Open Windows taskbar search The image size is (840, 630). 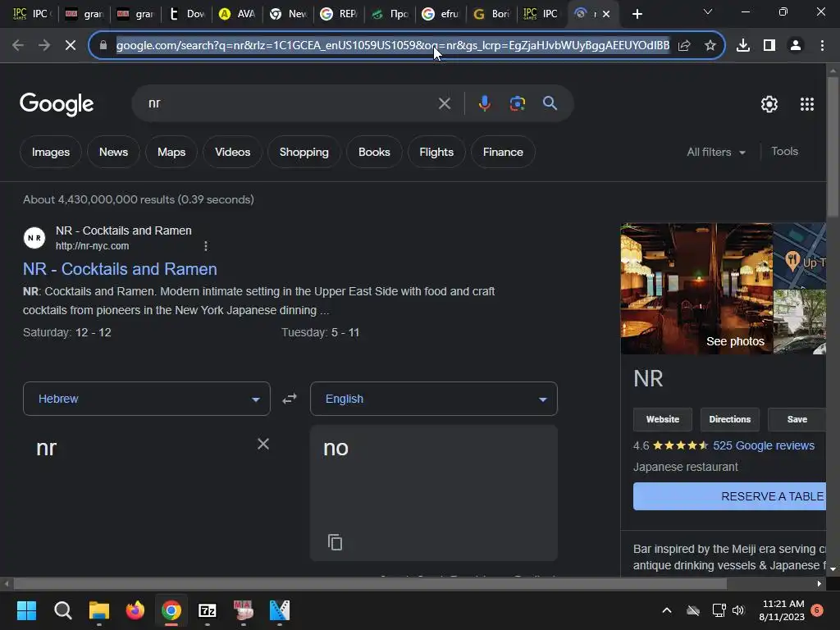[62, 610]
